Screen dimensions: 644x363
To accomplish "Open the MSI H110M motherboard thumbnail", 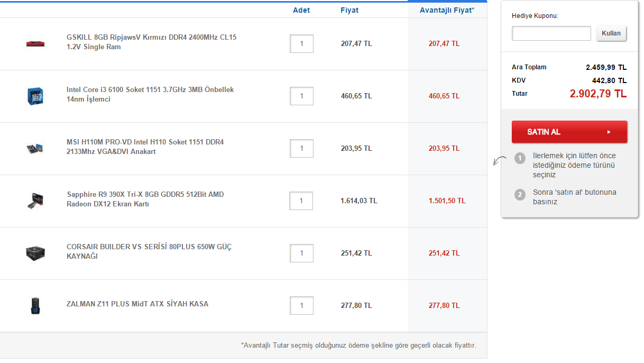I will pos(35,148).
